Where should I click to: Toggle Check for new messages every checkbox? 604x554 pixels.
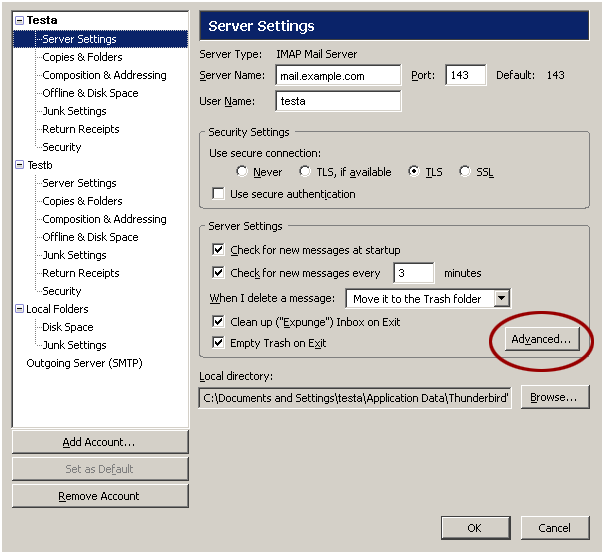click(218, 273)
